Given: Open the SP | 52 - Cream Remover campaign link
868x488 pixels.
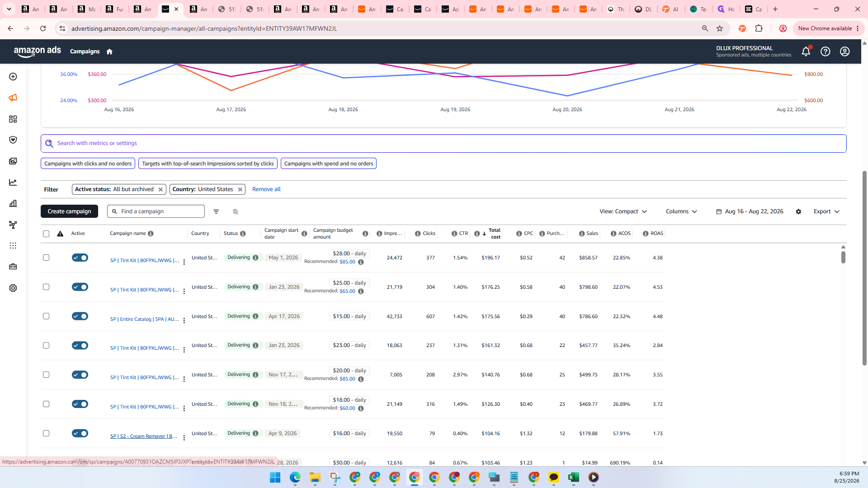Looking at the screenshot, I should tap(144, 436).
